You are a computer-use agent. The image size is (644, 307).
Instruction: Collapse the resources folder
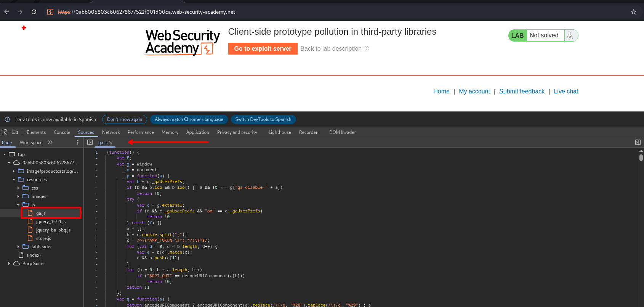(14, 180)
